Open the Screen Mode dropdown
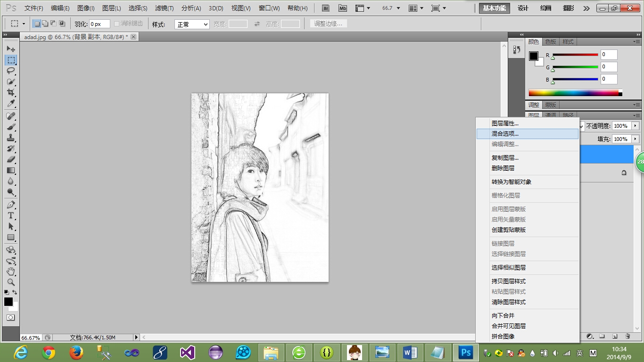 (438, 8)
